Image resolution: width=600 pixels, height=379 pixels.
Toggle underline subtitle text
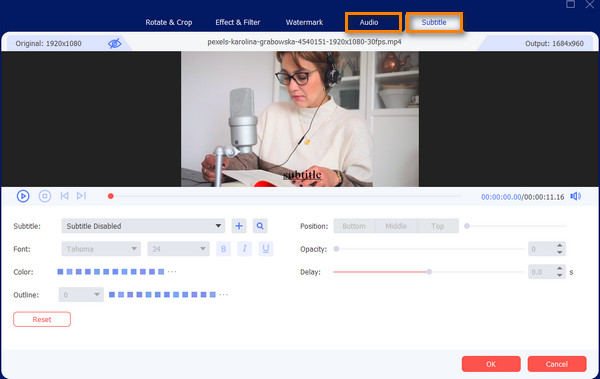coord(266,249)
